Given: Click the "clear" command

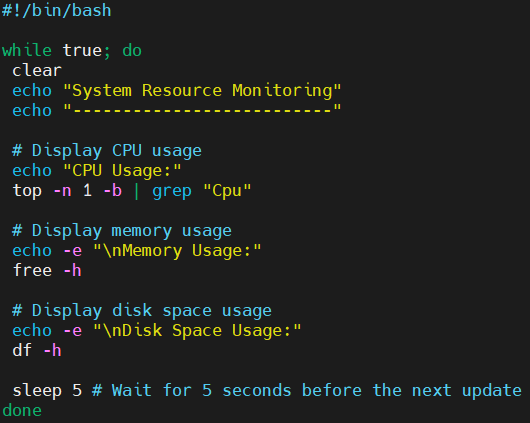Looking at the screenshot, I should 37,70.
